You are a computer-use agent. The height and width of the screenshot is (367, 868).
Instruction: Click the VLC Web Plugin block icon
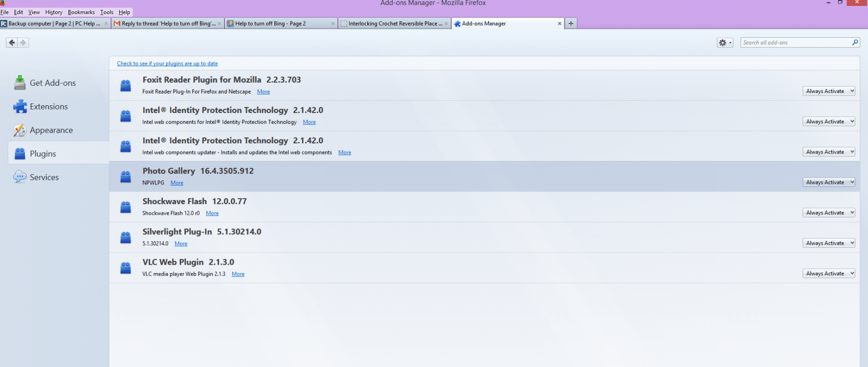click(126, 268)
